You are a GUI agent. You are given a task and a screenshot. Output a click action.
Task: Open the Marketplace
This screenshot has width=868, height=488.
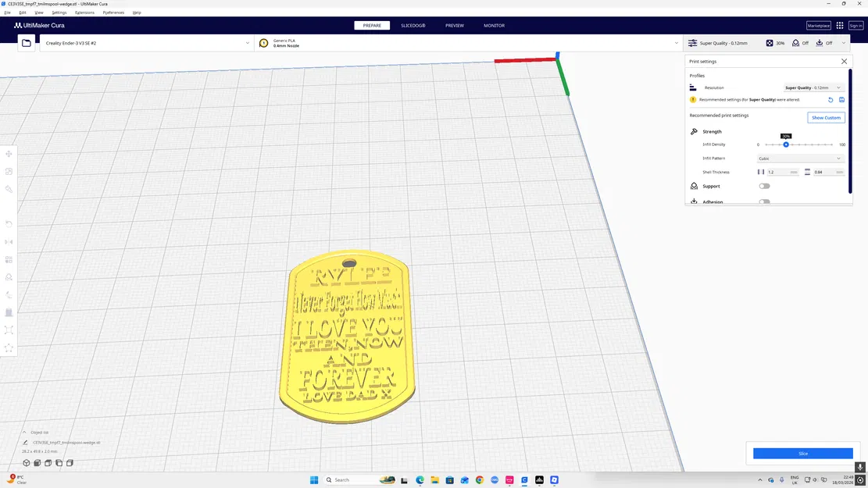pyautogui.click(x=818, y=25)
